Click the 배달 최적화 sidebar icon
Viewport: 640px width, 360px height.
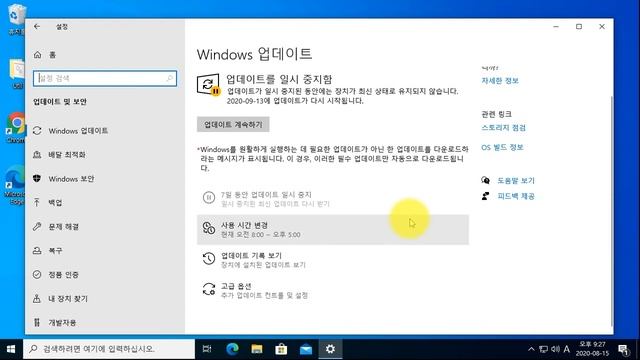[37, 155]
